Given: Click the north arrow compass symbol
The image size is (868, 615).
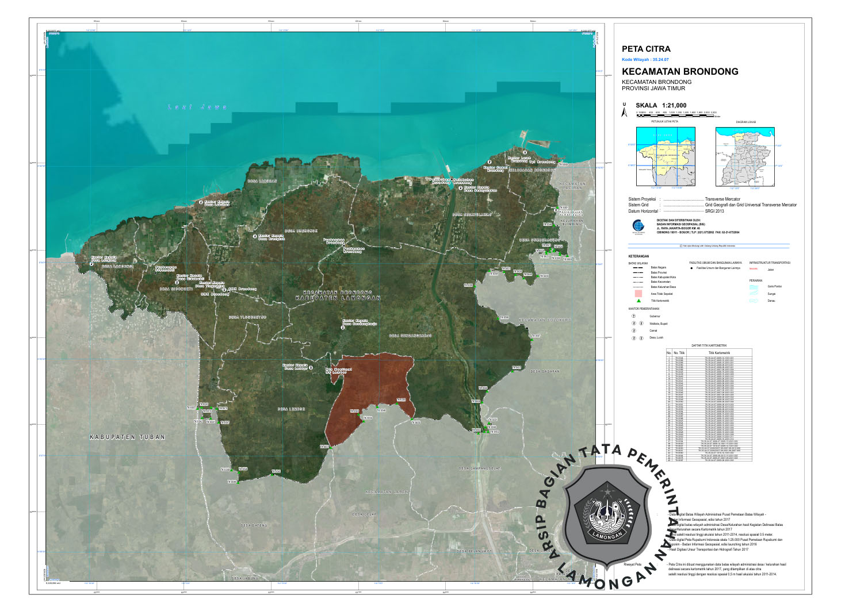Looking at the screenshot, I should (x=624, y=111).
